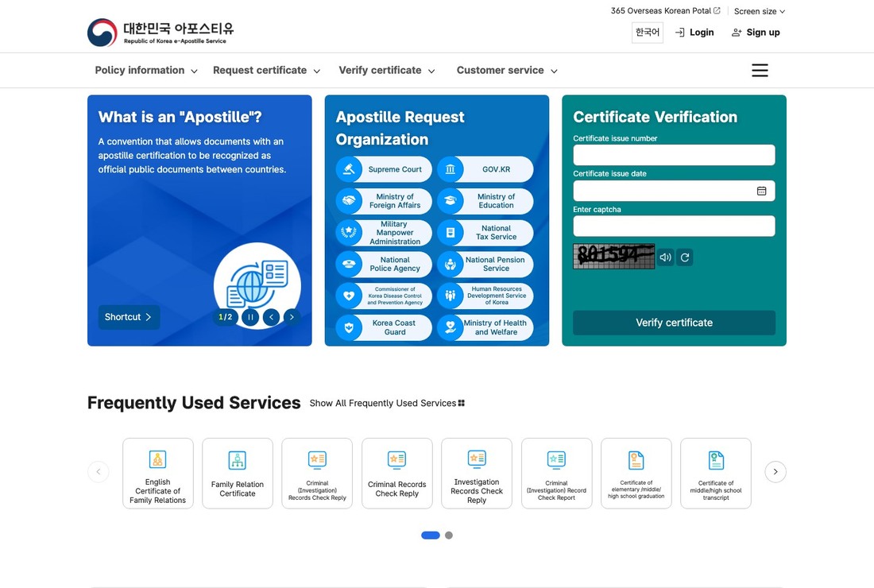
Task: Open the Criminal Records Check Reply card
Action: pos(396,474)
